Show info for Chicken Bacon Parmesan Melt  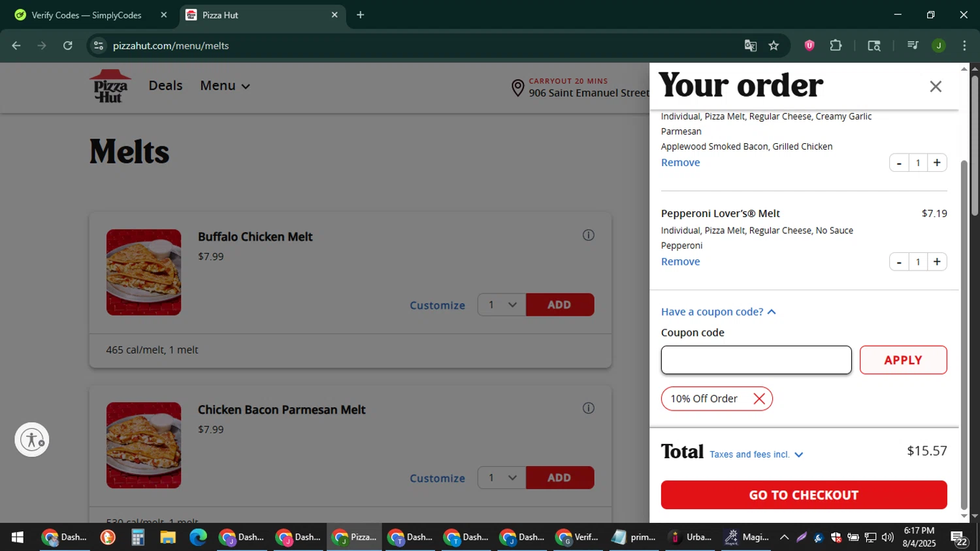coord(589,409)
